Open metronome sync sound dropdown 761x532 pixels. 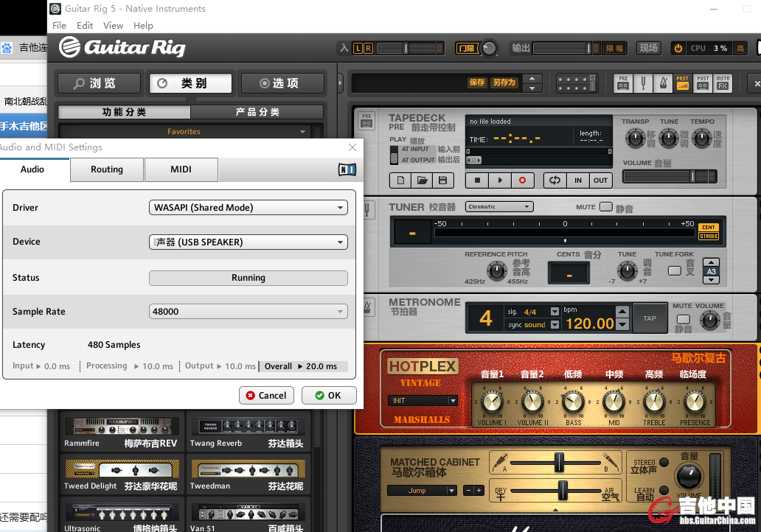555,325
